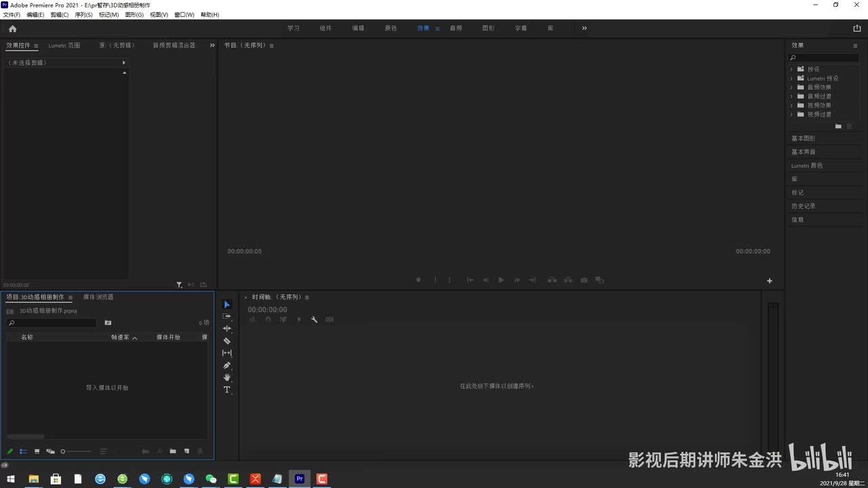
Task: Open the Lumetri 颜色 panel
Action: tap(807, 165)
